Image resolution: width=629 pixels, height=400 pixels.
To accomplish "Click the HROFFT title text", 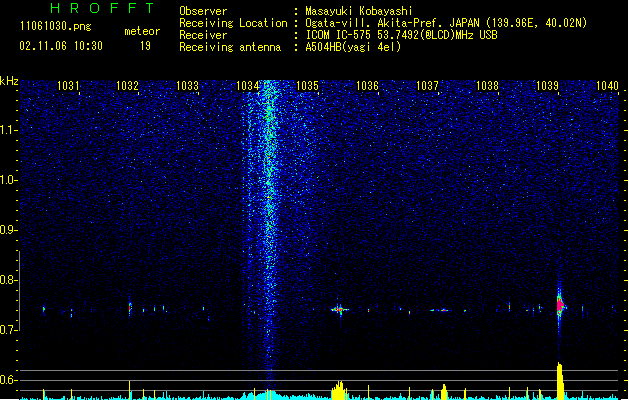I will coord(102,8).
